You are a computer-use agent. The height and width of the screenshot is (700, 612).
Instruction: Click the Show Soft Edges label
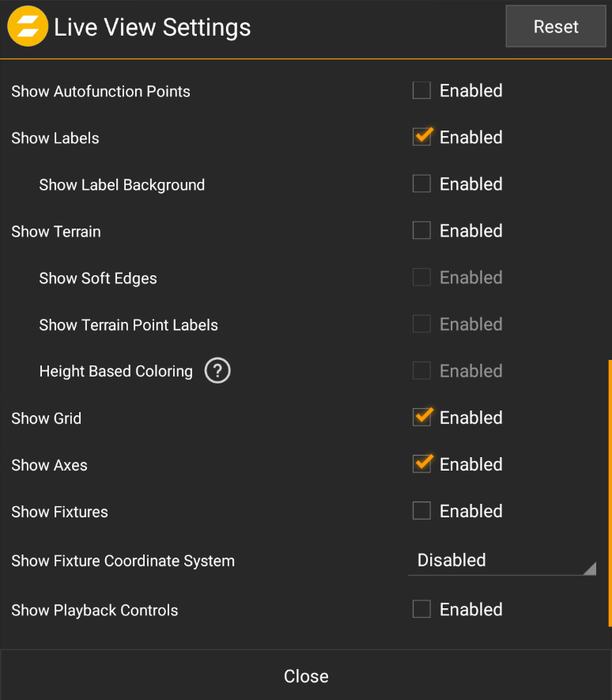98,278
